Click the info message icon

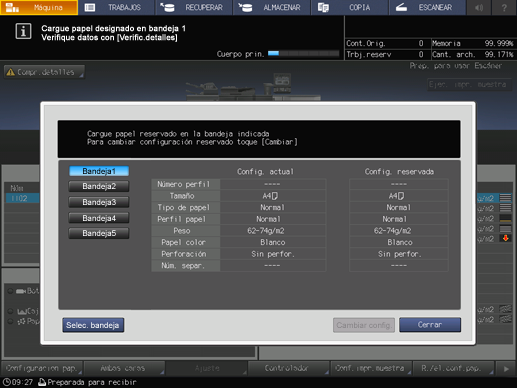(x=23, y=31)
